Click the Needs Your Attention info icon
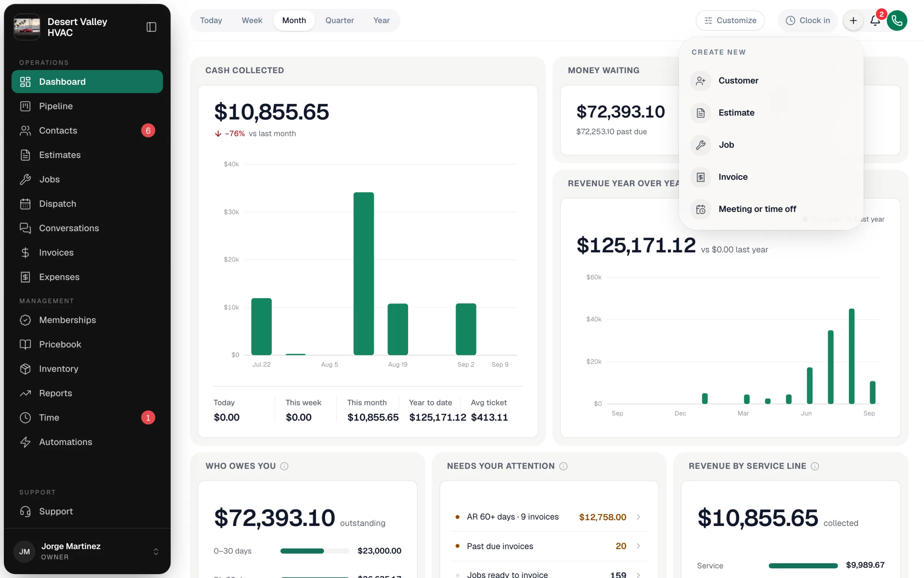Viewport: 924px width, 578px height. click(x=563, y=466)
